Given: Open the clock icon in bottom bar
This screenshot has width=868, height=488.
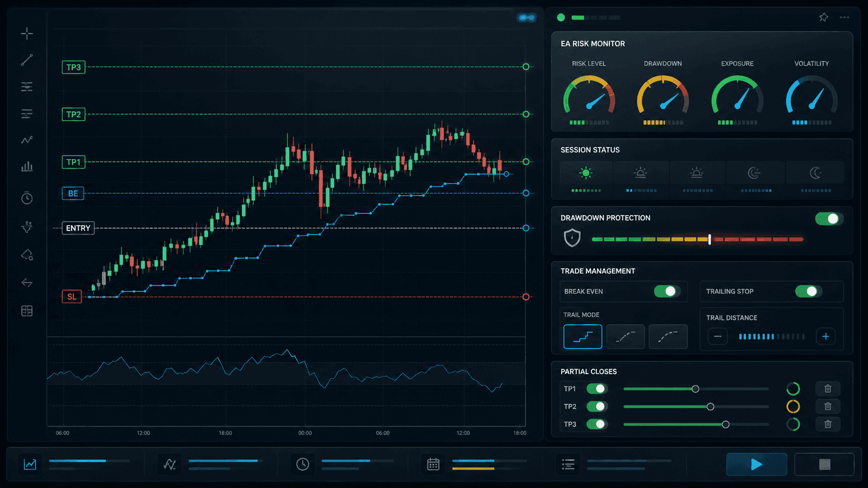Looking at the screenshot, I should (x=303, y=464).
